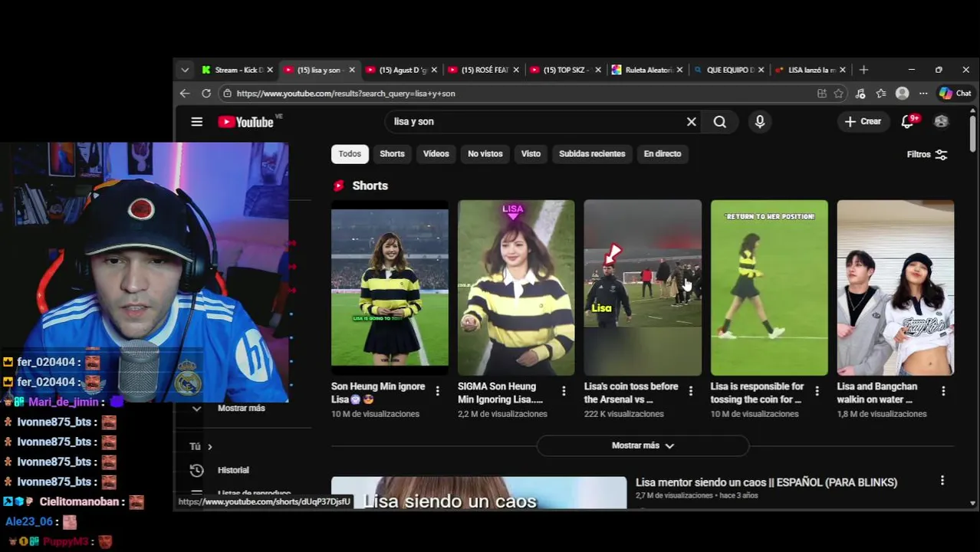Open the Copilot Chat button

click(955, 93)
